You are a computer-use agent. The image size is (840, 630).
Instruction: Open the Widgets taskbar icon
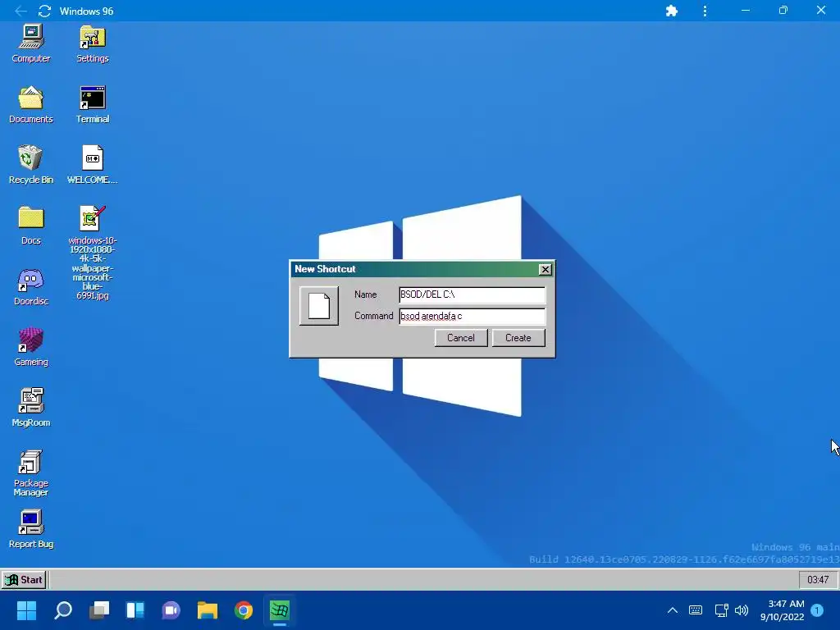pos(135,610)
